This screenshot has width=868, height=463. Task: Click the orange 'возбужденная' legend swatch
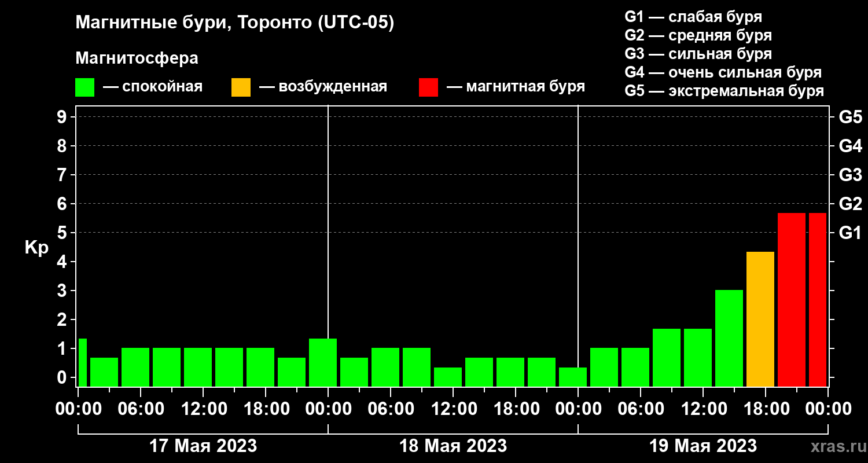241,87
